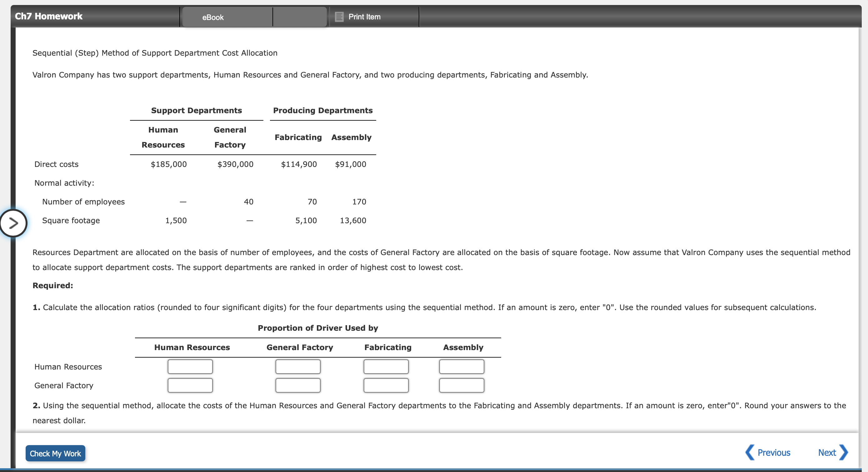Click Human Resources row's Human Resources ratio box

pos(190,366)
